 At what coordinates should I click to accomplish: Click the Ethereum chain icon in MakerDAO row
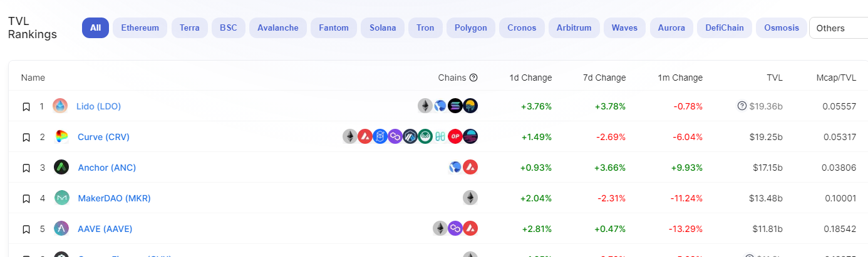pos(470,198)
